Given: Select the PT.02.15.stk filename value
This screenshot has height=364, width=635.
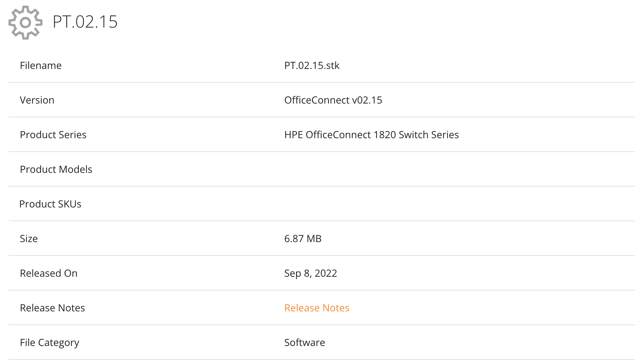Looking at the screenshot, I should (312, 65).
